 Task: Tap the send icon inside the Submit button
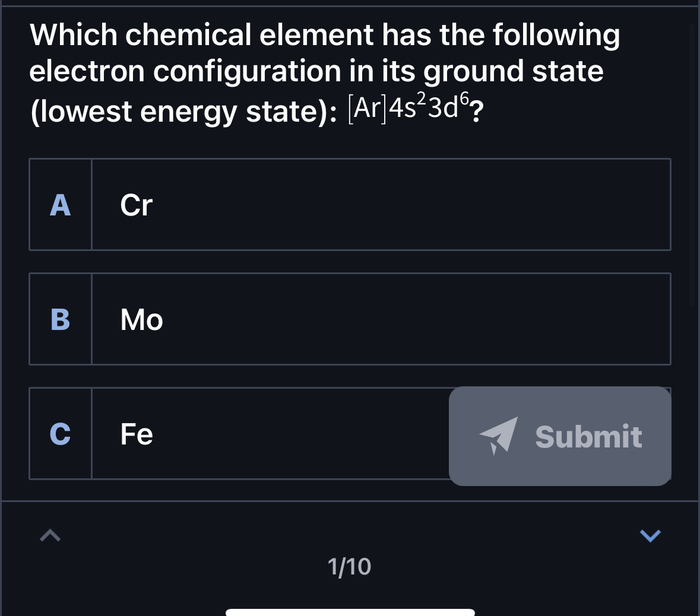498,436
